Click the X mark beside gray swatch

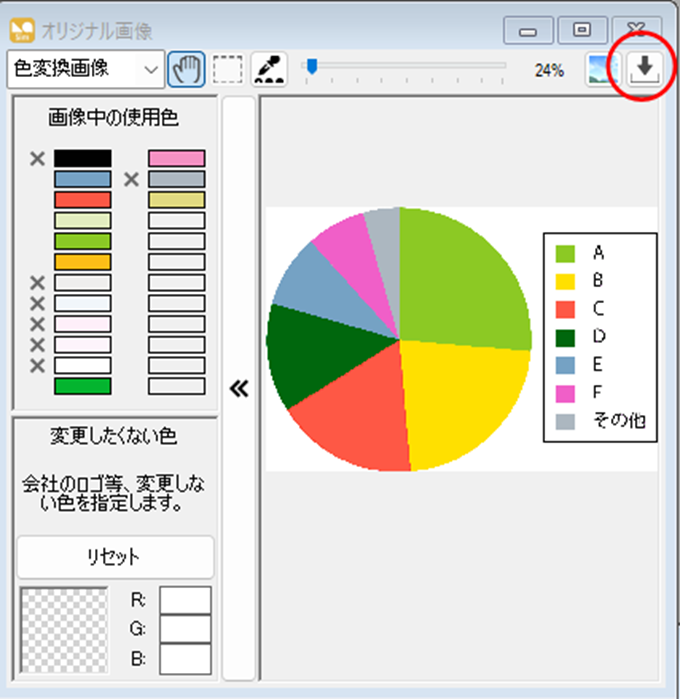pos(131,179)
